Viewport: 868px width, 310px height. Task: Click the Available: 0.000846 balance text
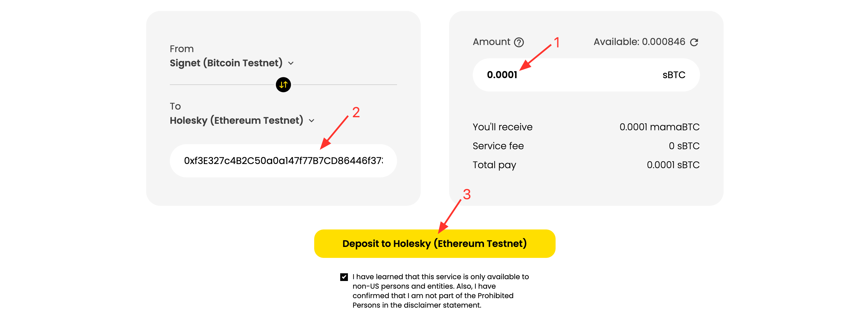point(639,42)
